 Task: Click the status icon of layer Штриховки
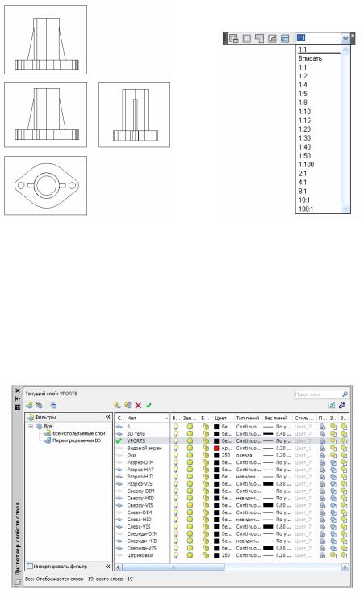coord(119,555)
